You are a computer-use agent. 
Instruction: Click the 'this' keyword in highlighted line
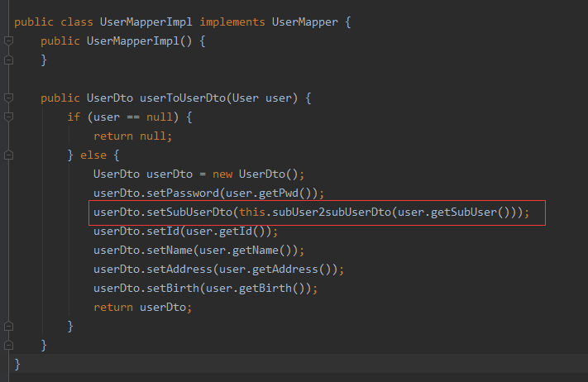pos(252,212)
